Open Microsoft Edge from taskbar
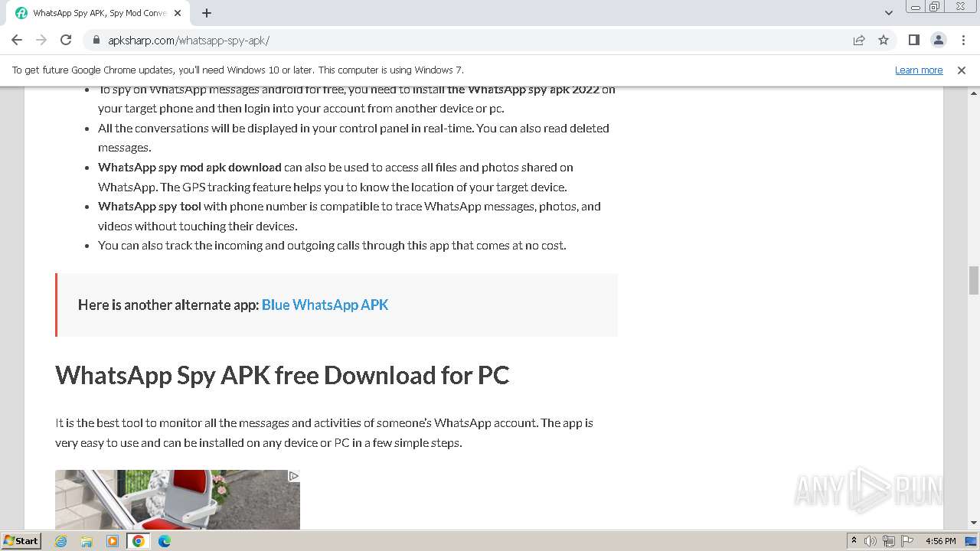 (x=165, y=541)
